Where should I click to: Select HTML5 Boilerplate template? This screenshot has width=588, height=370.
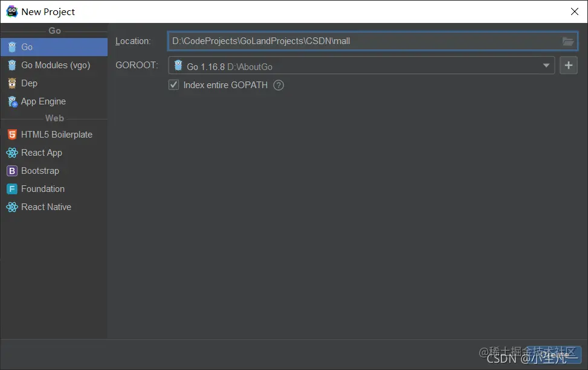pyautogui.click(x=54, y=135)
